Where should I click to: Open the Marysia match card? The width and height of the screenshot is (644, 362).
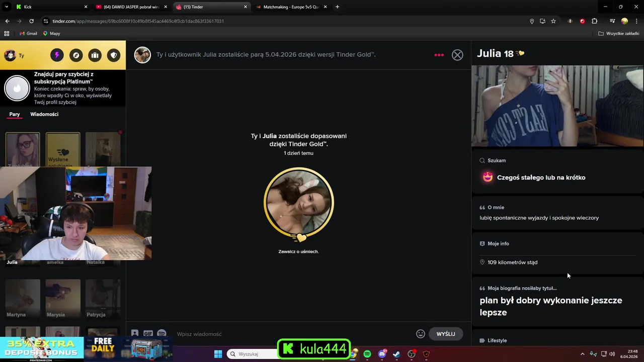(63, 298)
